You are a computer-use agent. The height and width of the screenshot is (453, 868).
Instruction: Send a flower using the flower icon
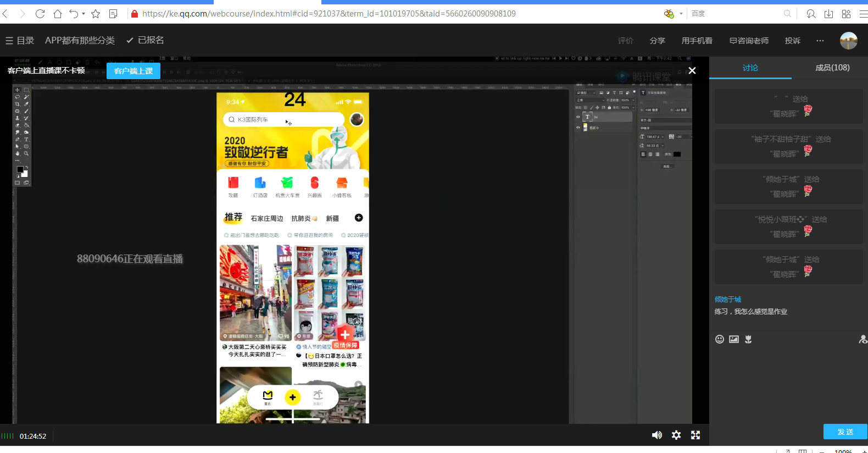748,339
